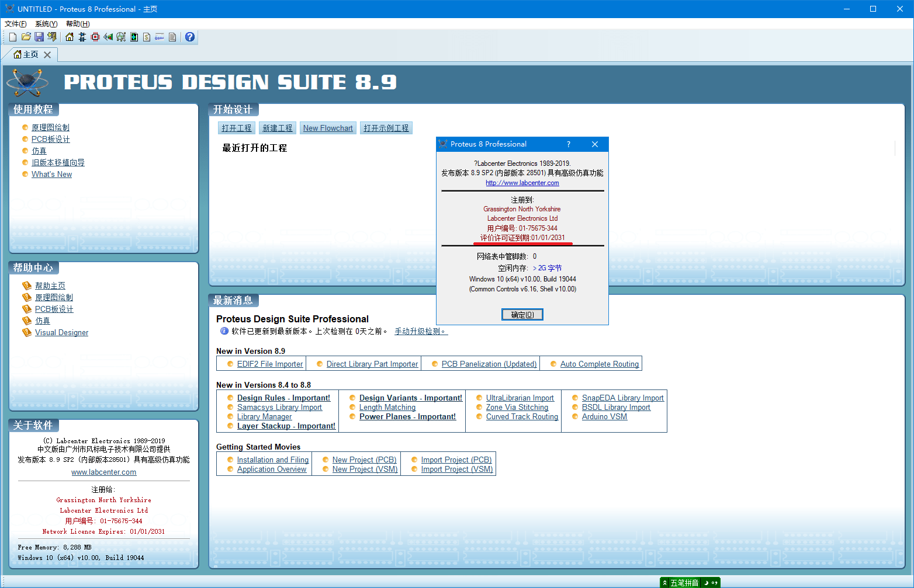Viewport: 914px width, 588px height.
Task: Open PCB Layout chip icon
Action: pos(95,37)
